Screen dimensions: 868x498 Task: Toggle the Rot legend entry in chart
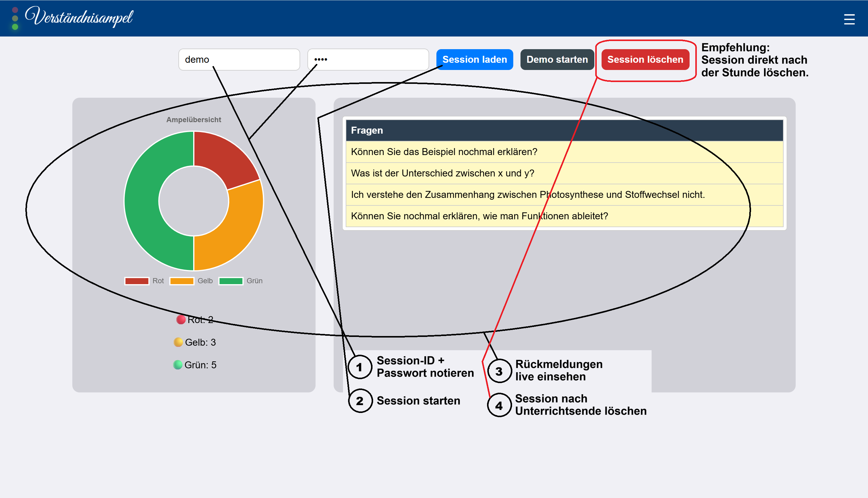(x=144, y=281)
